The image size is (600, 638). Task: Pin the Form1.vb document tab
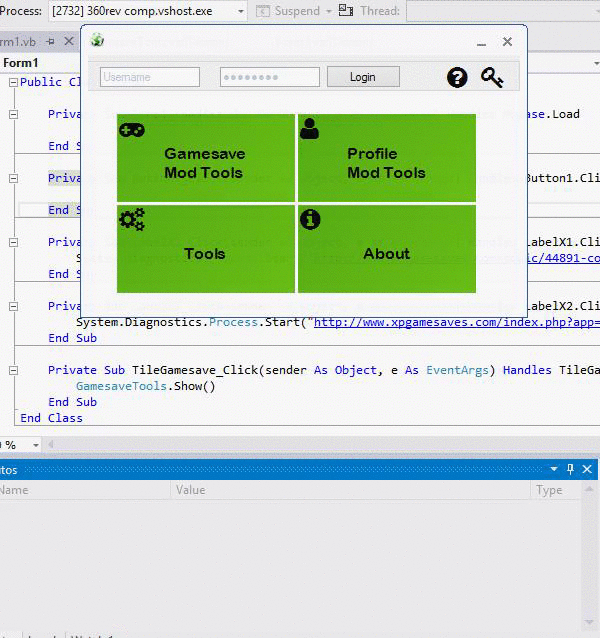(50, 41)
